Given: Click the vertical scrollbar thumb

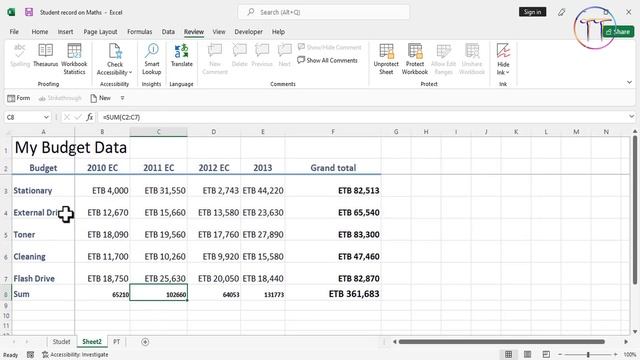Looking at the screenshot, I should [635, 209].
